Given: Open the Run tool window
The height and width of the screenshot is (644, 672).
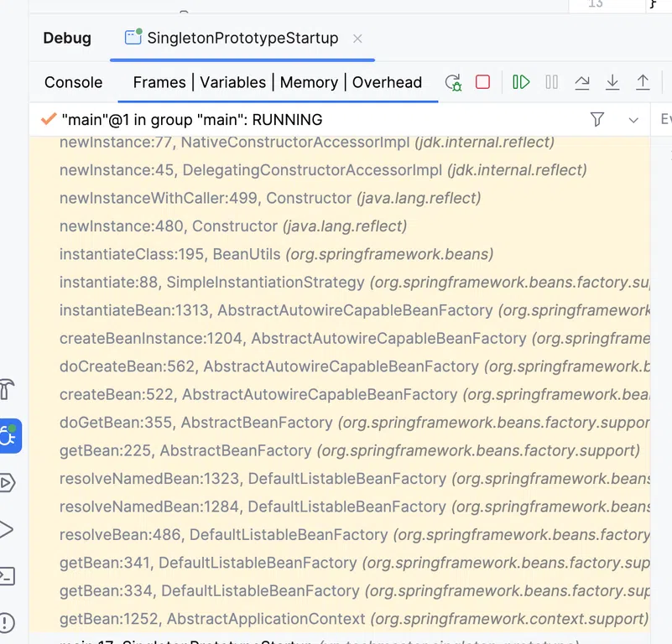Looking at the screenshot, I should click(7, 529).
